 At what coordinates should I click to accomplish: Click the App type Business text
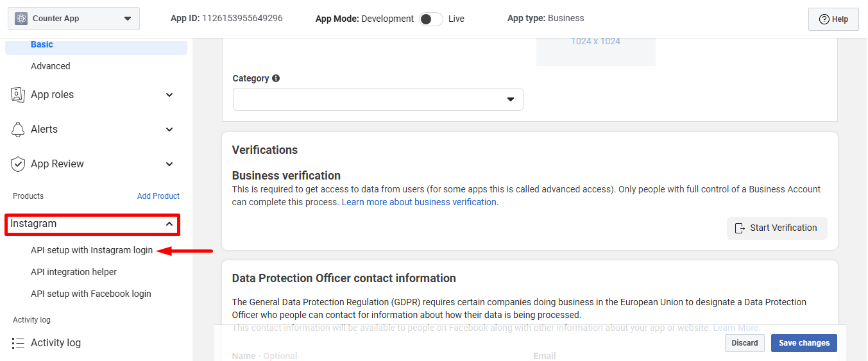546,18
